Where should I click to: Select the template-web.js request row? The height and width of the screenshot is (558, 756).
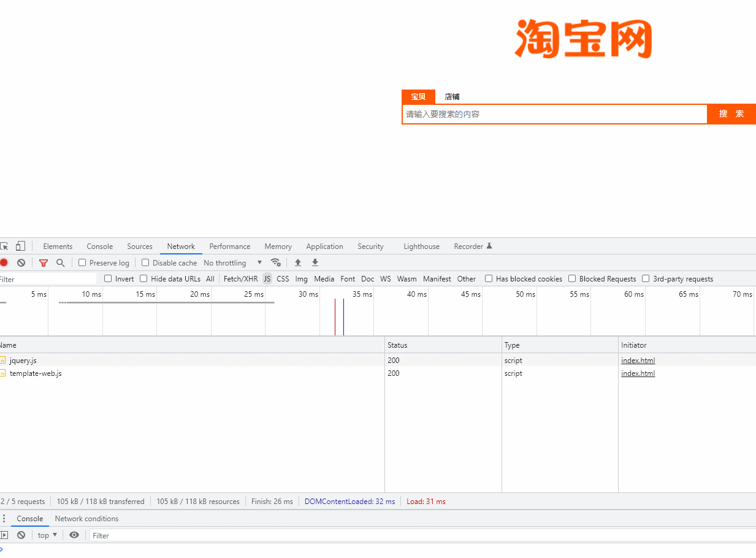click(378, 373)
